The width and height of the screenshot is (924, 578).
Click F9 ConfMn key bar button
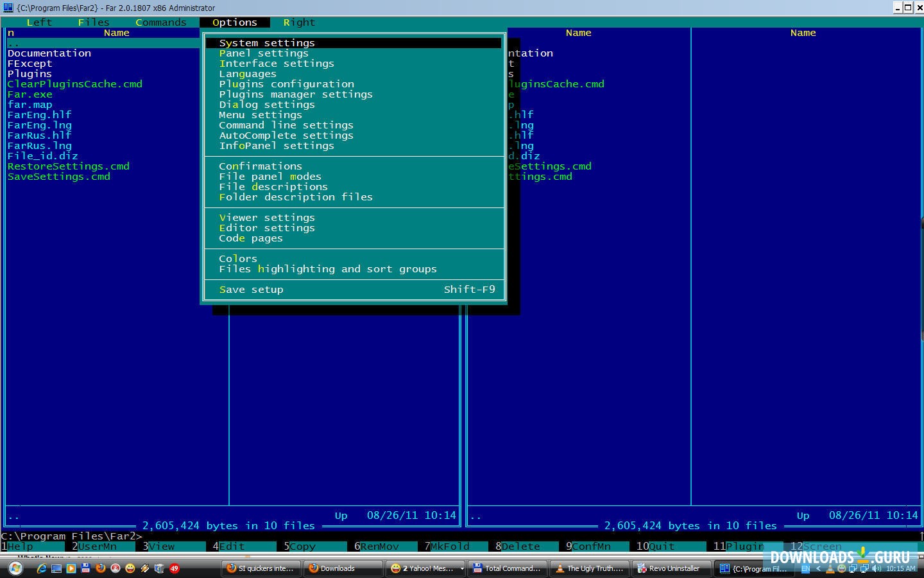(597, 547)
